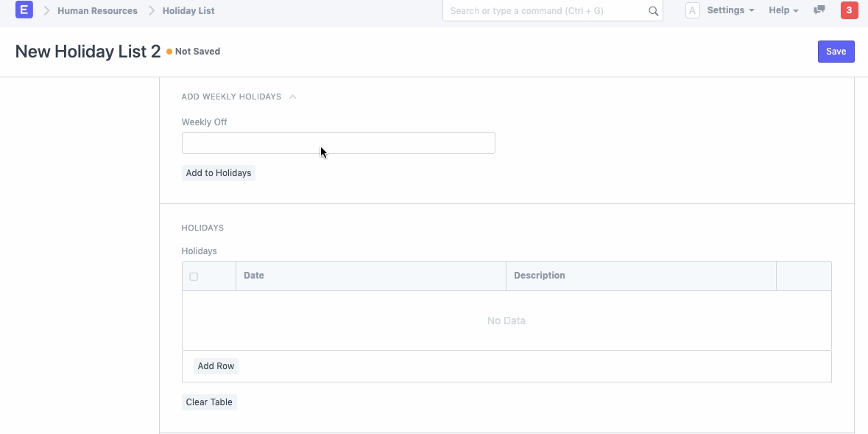Focus the search or command input

click(545, 11)
